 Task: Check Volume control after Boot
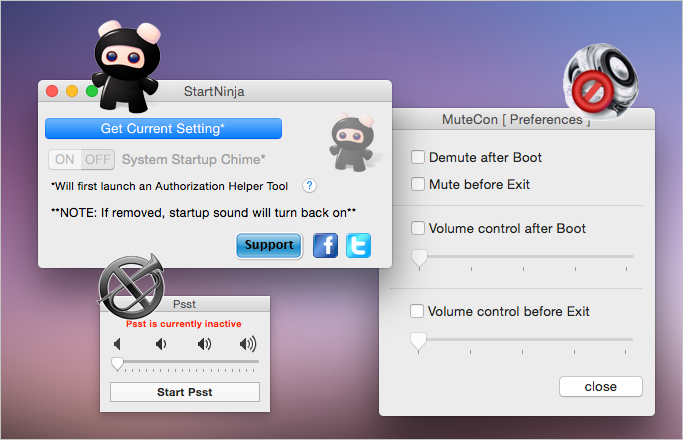pos(418,228)
